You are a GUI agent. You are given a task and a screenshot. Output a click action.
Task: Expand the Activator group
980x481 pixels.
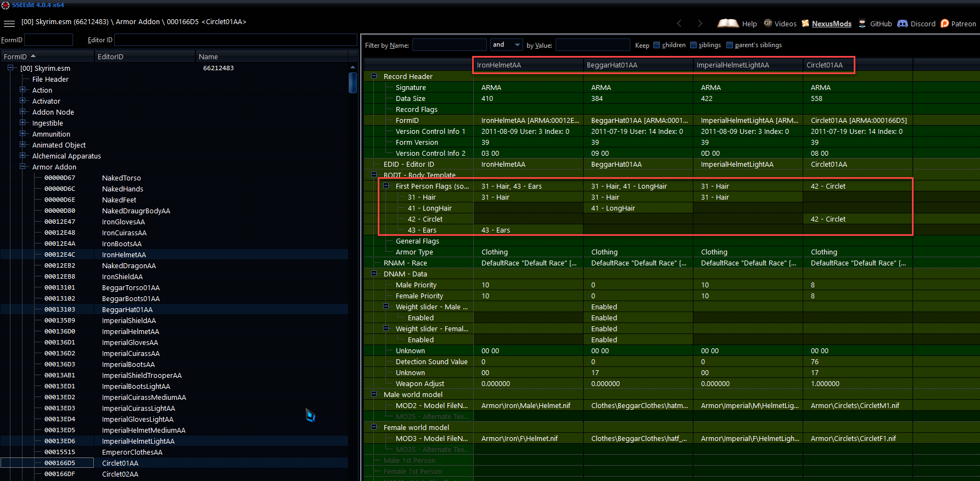[x=23, y=101]
